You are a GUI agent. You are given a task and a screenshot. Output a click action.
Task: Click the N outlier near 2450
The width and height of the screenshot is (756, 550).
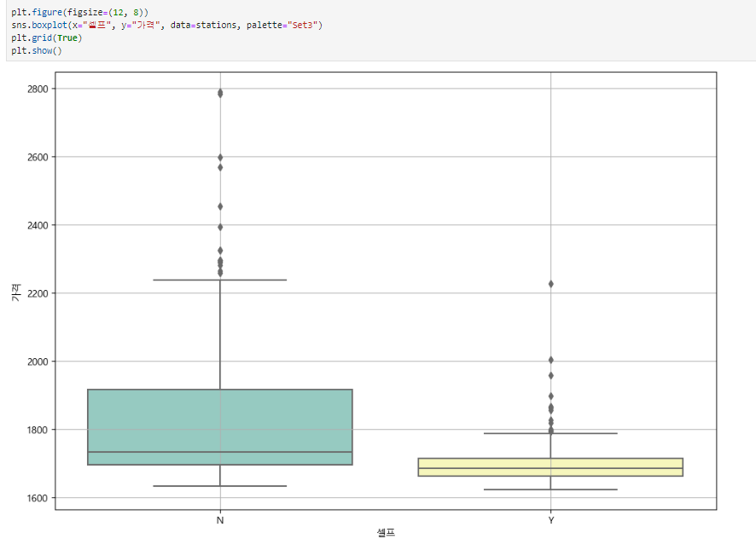click(x=220, y=207)
